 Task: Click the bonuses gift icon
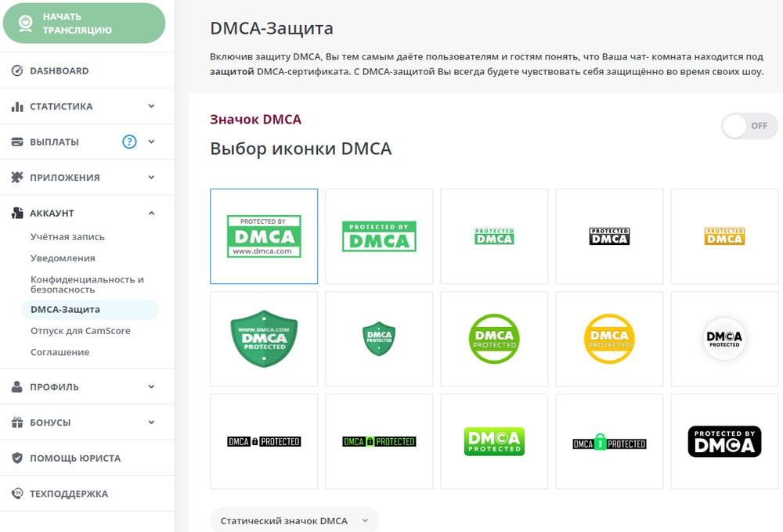point(17,422)
